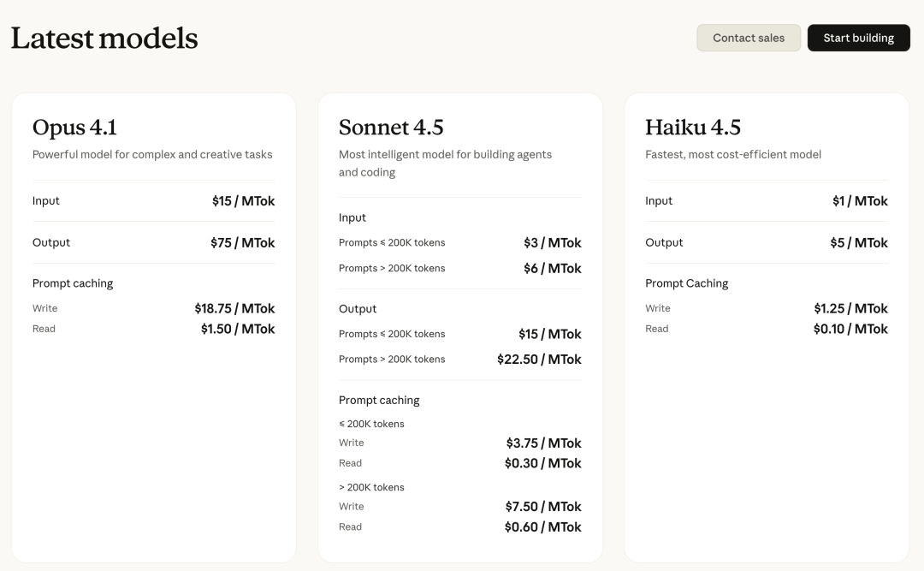This screenshot has width=924, height=571.
Task: Select the Sonnet 4.5 model card heading
Action: click(x=391, y=128)
